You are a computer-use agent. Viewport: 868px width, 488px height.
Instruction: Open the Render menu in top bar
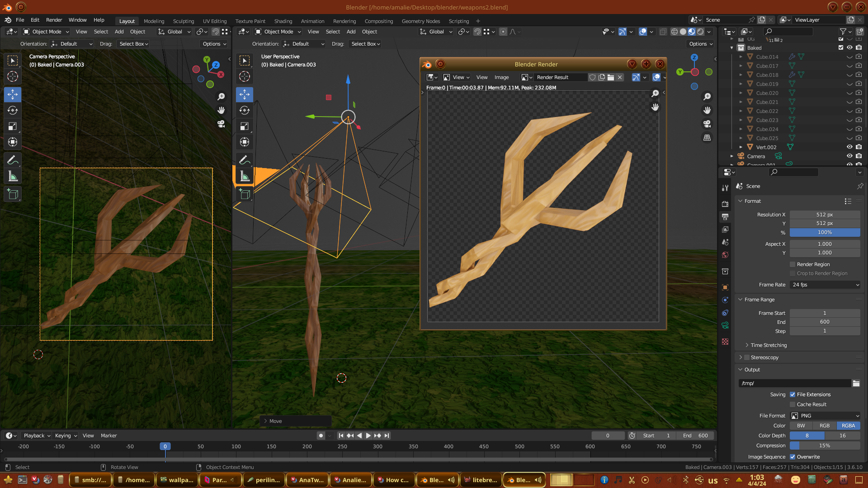click(54, 20)
